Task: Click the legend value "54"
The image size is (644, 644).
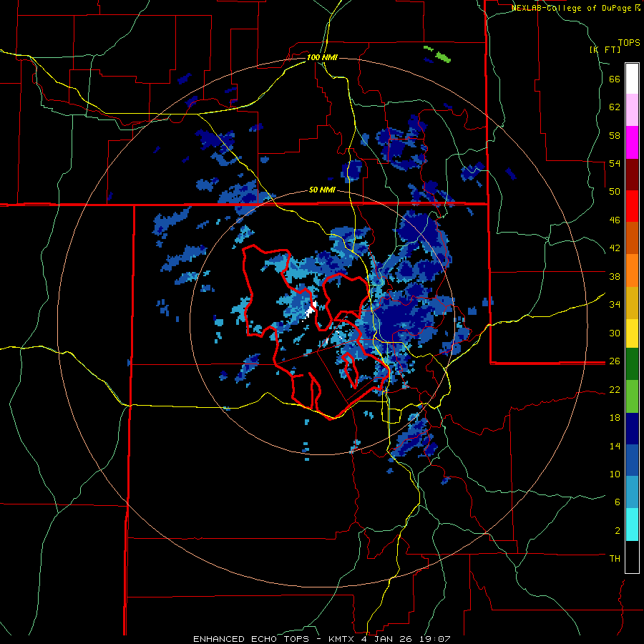Action: (615, 163)
